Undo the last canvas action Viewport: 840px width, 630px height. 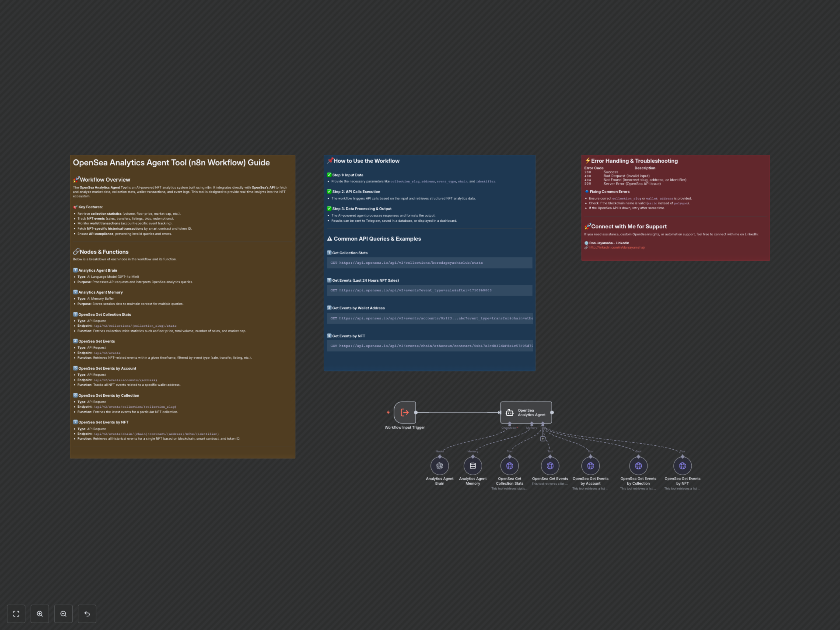pos(87,614)
